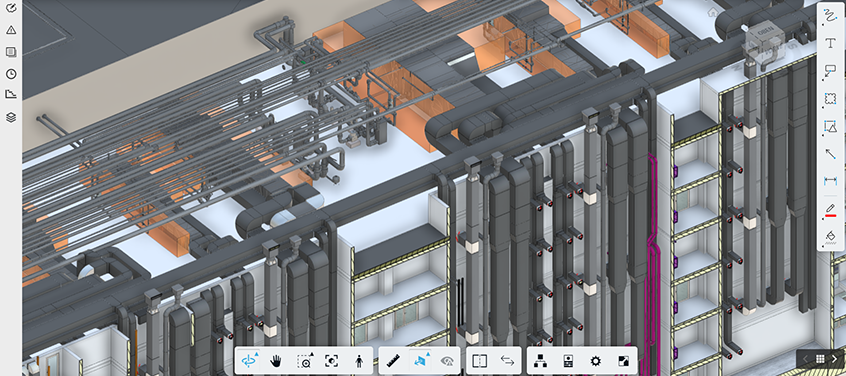
Task: Click the swap arrows icon
Action: (507, 361)
